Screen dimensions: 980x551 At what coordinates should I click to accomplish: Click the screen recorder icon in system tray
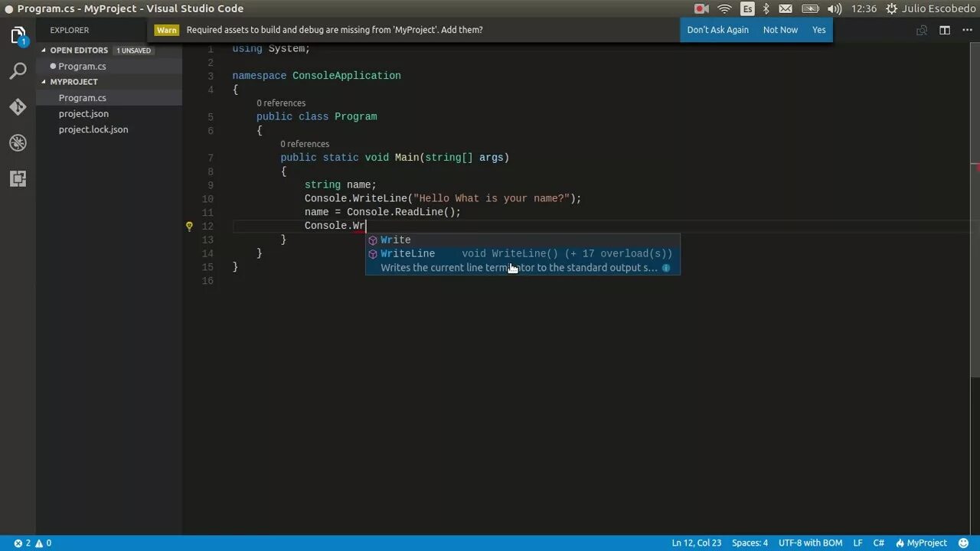(x=701, y=8)
